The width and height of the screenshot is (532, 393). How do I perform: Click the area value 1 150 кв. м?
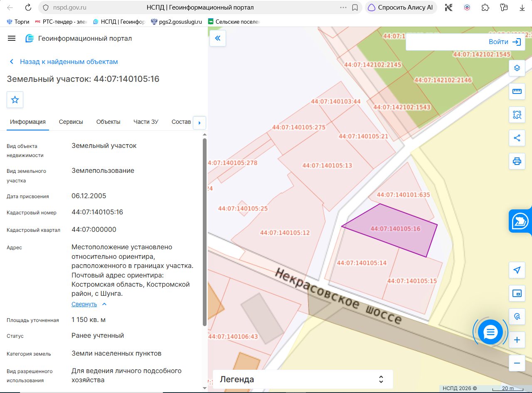pos(89,320)
